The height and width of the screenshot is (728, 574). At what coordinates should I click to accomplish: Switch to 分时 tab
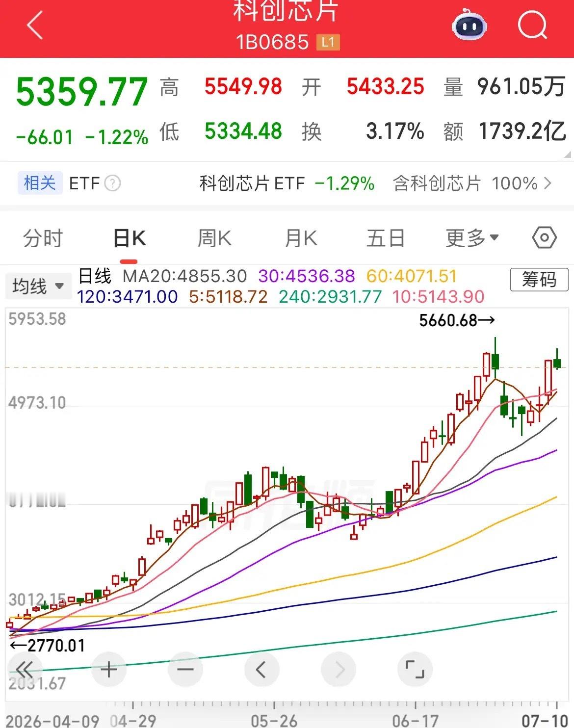tap(43, 238)
